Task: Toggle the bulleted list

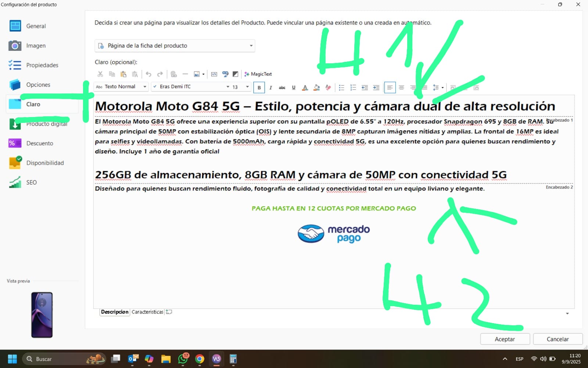Action: pyautogui.click(x=341, y=88)
